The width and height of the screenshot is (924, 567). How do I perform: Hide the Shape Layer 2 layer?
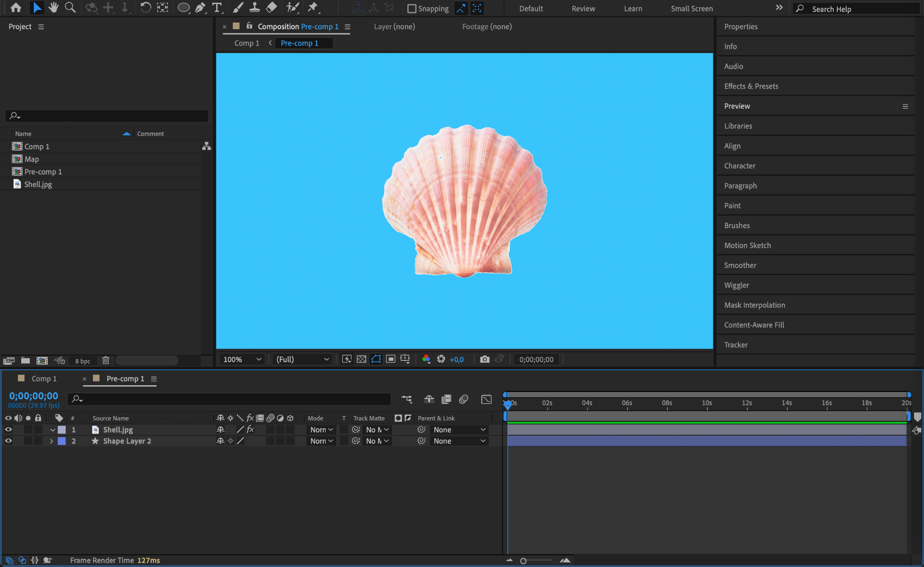click(8, 441)
